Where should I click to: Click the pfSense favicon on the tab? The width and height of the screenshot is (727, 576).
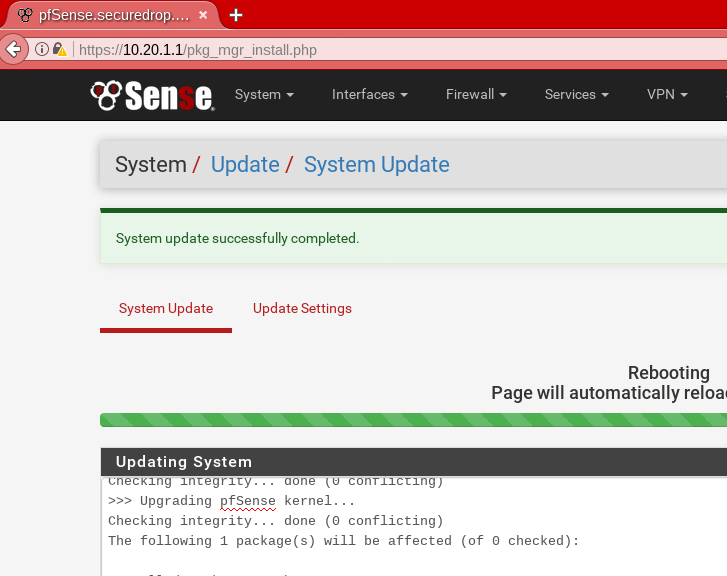[25, 15]
